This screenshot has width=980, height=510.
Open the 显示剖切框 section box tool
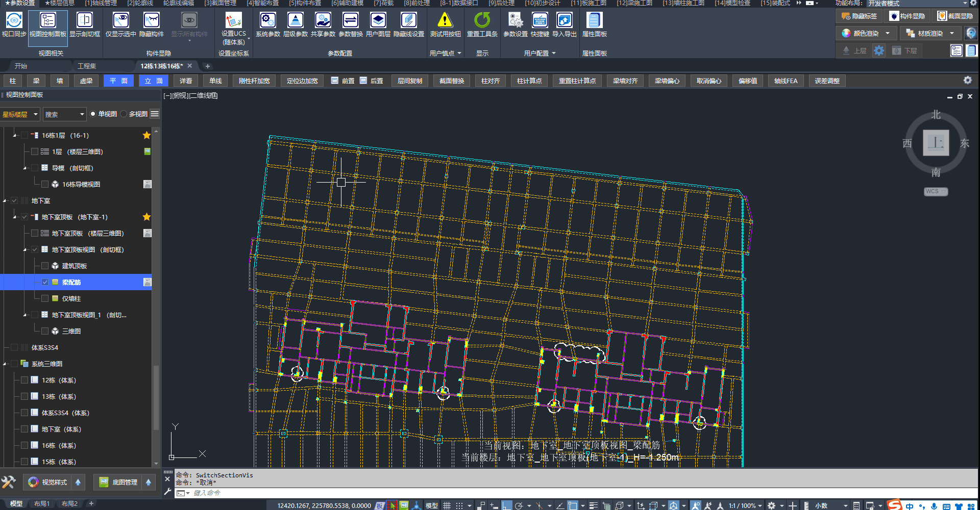coord(85,21)
